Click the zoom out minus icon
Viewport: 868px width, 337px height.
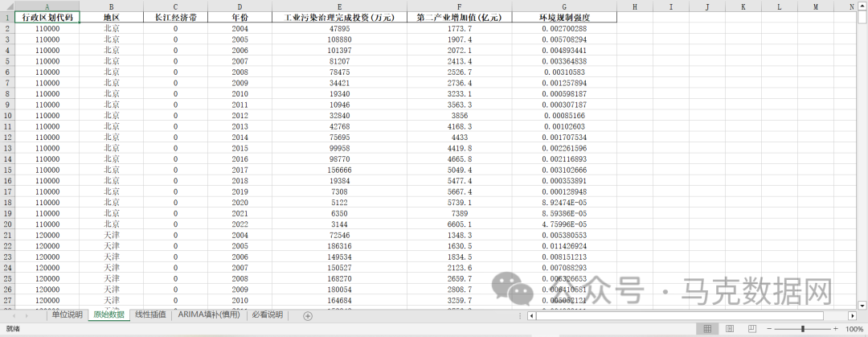coord(768,329)
